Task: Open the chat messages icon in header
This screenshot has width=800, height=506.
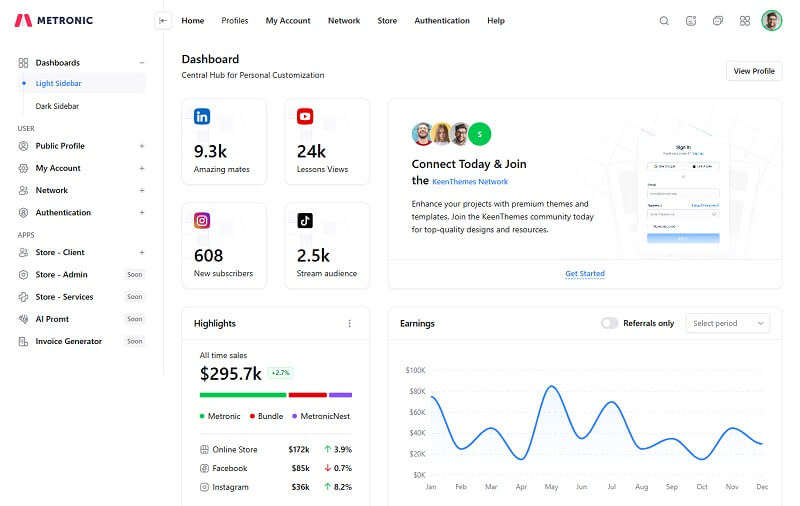Action: tap(718, 21)
